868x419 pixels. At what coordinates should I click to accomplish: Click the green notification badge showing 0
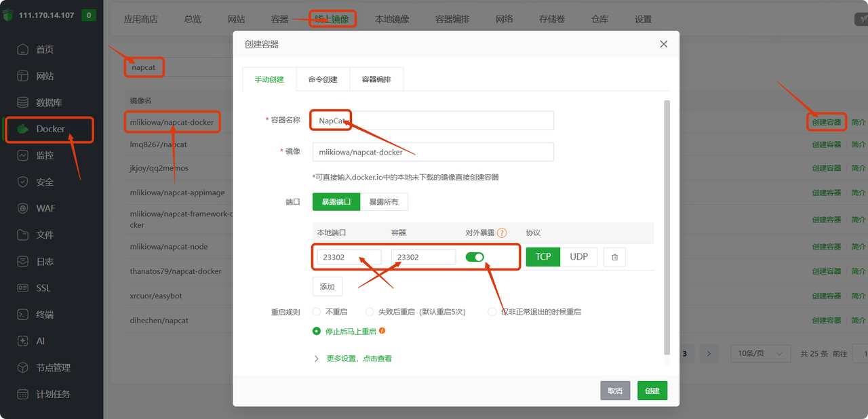(88, 15)
